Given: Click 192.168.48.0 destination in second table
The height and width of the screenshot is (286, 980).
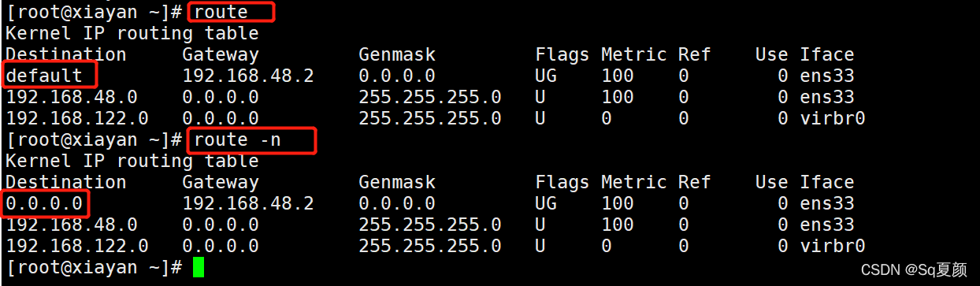Looking at the screenshot, I should pos(72,225).
